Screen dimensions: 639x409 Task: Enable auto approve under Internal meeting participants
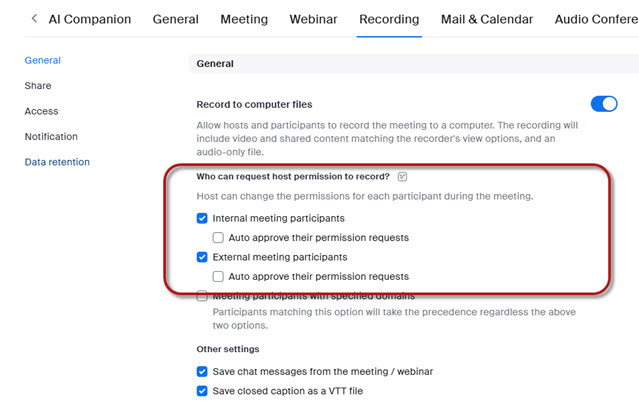[218, 237]
